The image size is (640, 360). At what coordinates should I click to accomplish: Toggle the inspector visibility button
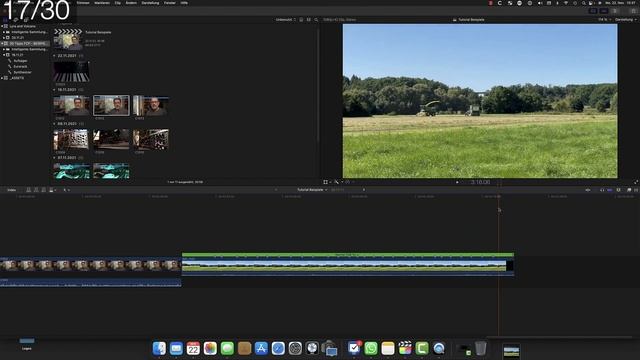tap(615, 11)
